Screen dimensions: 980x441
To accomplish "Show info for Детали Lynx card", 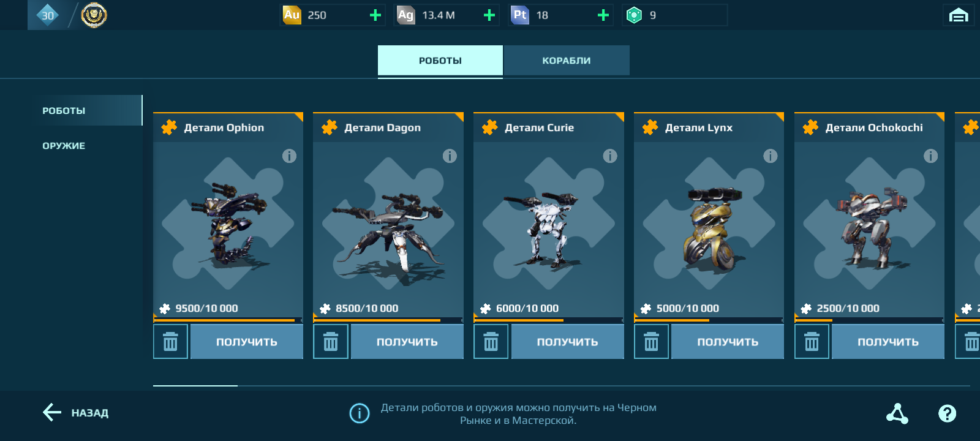I will click(x=771, y=156).
